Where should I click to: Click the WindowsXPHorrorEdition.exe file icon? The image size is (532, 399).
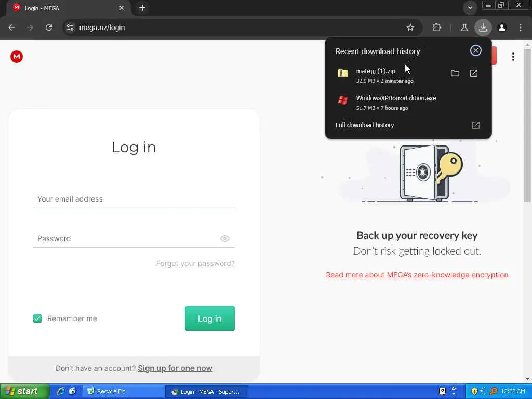pyautogui.click(x=343, y=100)
